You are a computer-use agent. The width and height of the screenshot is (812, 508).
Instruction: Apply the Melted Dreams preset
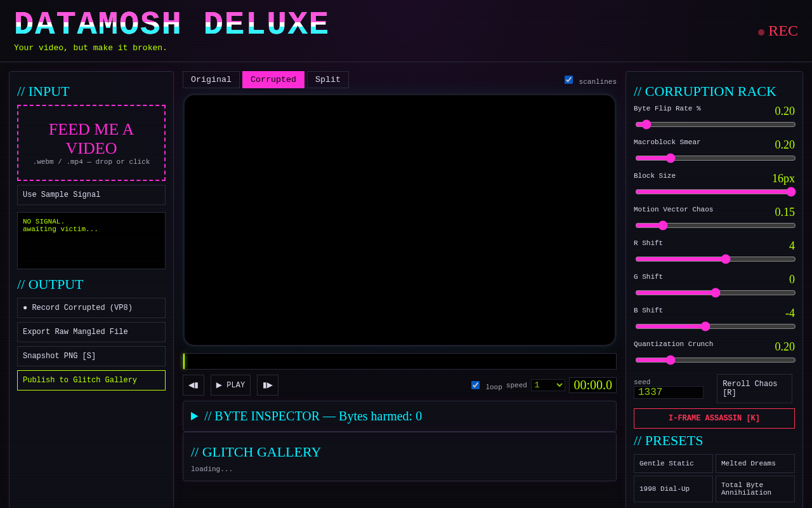755,464
